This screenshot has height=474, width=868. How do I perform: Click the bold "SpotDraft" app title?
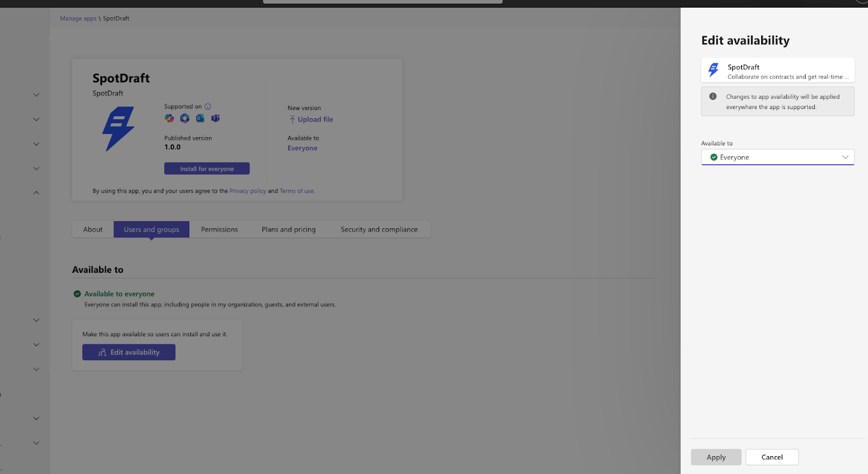pyautogui.click(x=121, y=78)
